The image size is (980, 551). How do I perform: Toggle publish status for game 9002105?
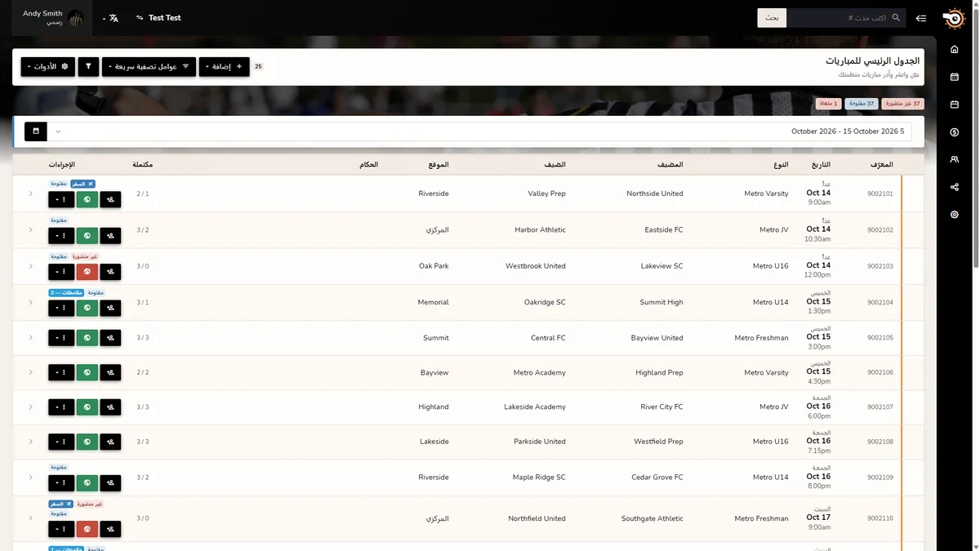[x=87, y=338]
